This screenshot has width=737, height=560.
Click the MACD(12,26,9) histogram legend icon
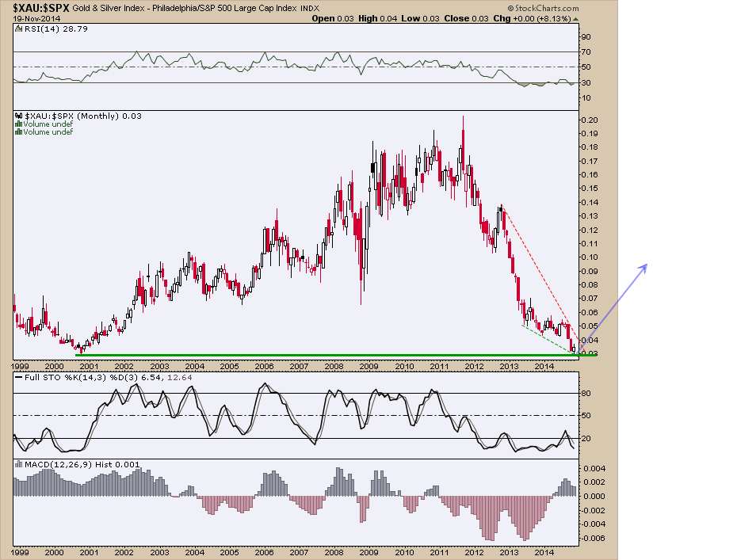pyautogui.click(x=18, y=465)
